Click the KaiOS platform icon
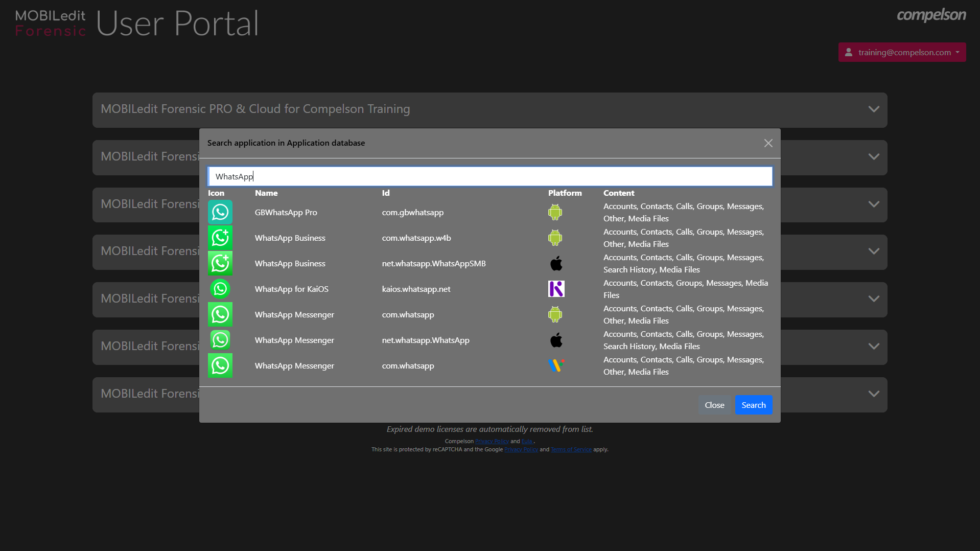 pyautogui.click(x=556, y=289)
